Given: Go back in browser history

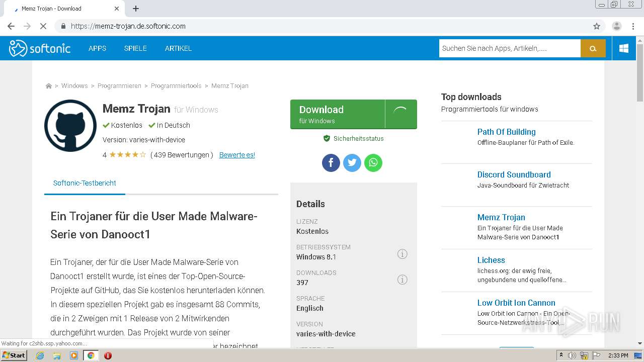Looking at the screenshot, I should (11, 26).
